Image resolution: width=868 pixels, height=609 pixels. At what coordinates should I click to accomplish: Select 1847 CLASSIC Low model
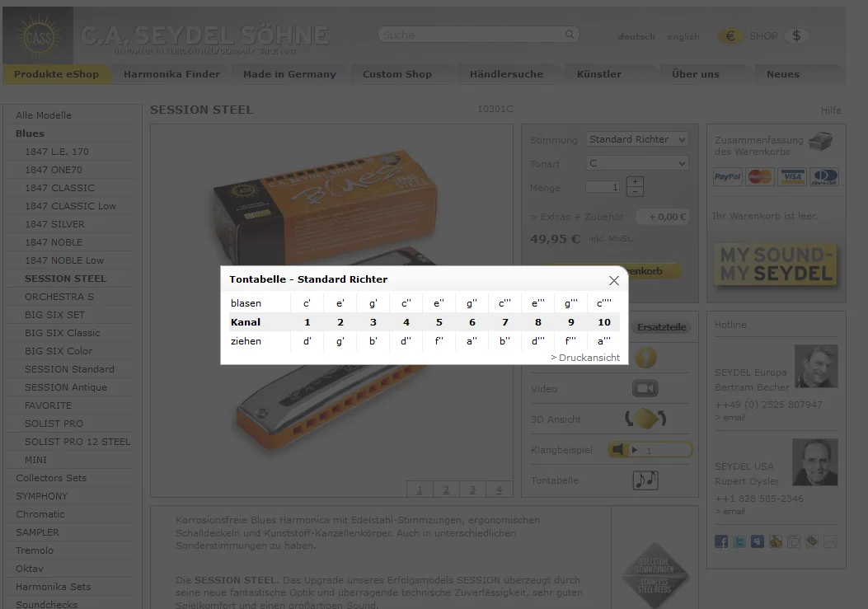[x=70, y=206]
